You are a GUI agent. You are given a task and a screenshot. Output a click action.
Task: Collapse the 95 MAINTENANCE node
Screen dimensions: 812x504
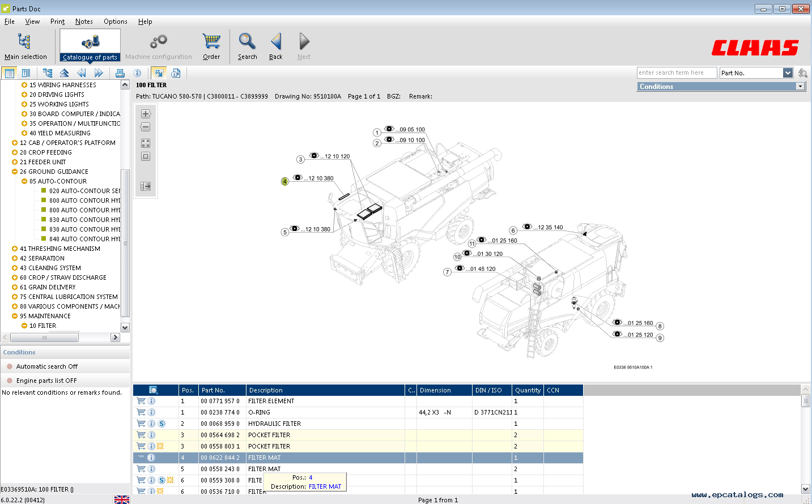click(15, 316)
